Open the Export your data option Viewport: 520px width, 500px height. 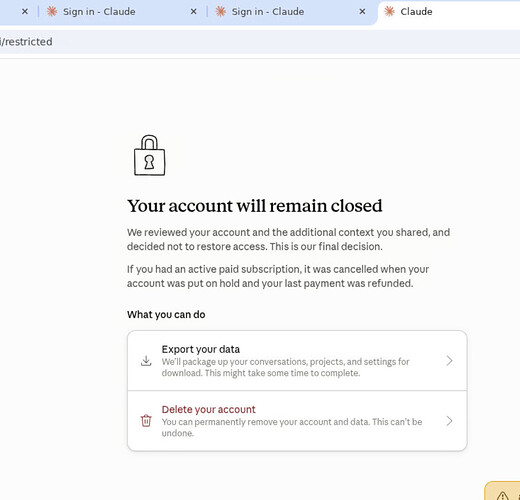(297, 361)
